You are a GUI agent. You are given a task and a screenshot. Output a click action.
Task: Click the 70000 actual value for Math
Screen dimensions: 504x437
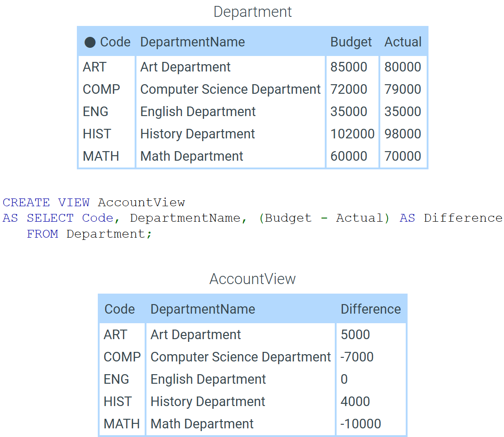click(403, 156)
